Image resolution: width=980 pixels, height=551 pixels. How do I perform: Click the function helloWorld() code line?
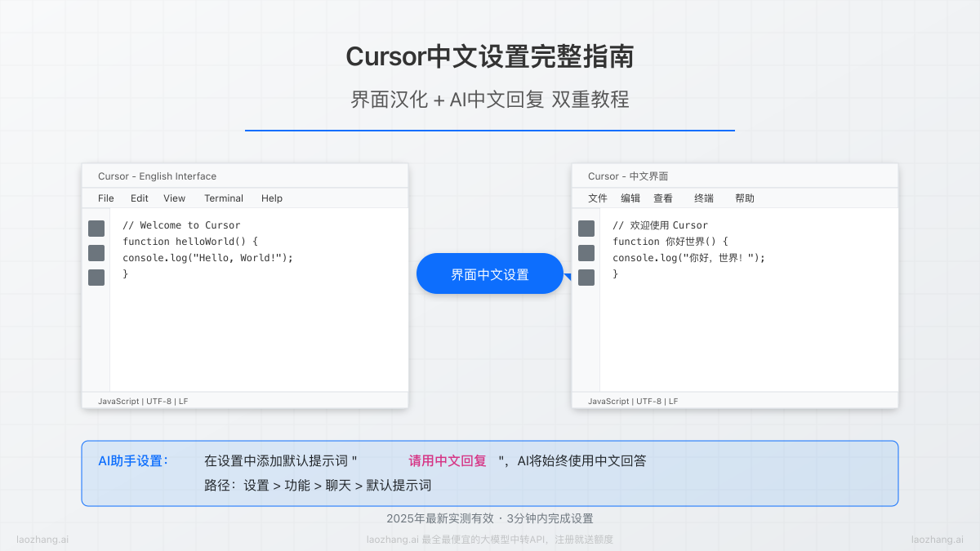click(x=190, y=242)
